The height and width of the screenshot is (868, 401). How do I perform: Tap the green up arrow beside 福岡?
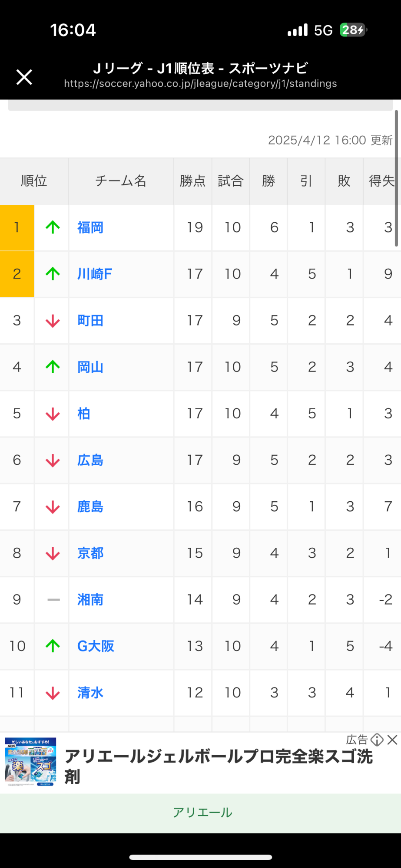(53, 227)
